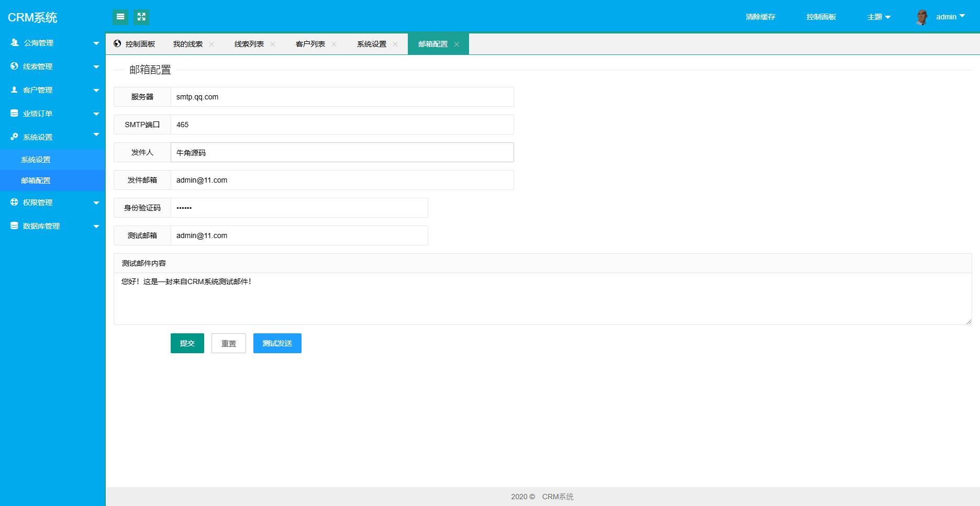Close the 邮箱配置 tab
The width and height of the screenshot is (980, 506).
(456, 44)
